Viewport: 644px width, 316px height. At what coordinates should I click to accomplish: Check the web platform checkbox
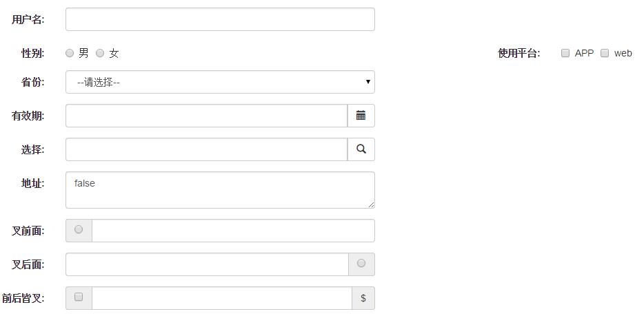click(x=605, y=53)
